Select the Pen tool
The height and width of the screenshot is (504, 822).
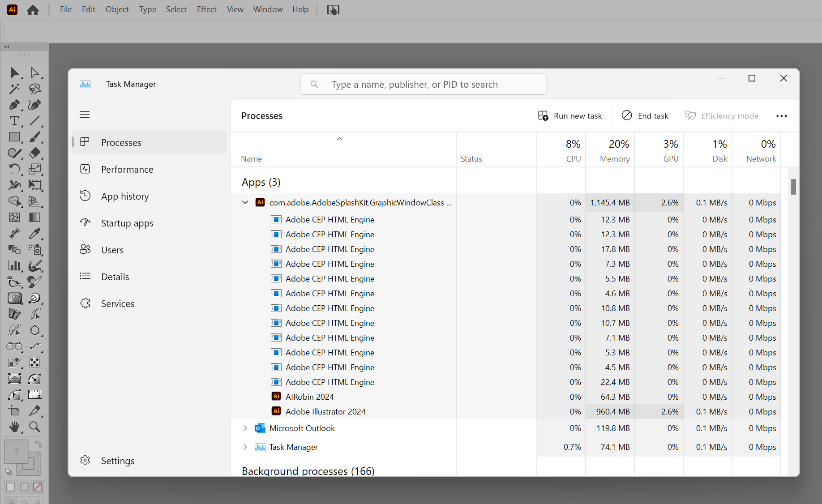click(x=14, y=105)
